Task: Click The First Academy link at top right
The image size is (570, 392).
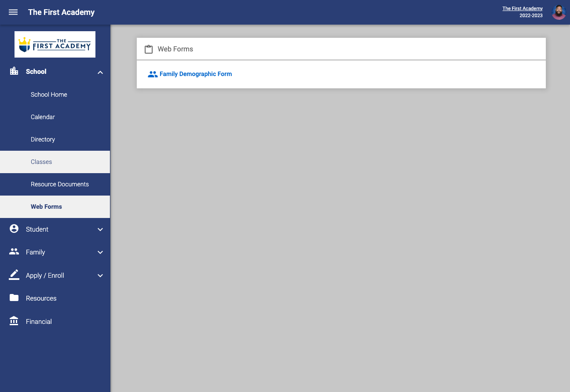Action: tap(522, 8)
